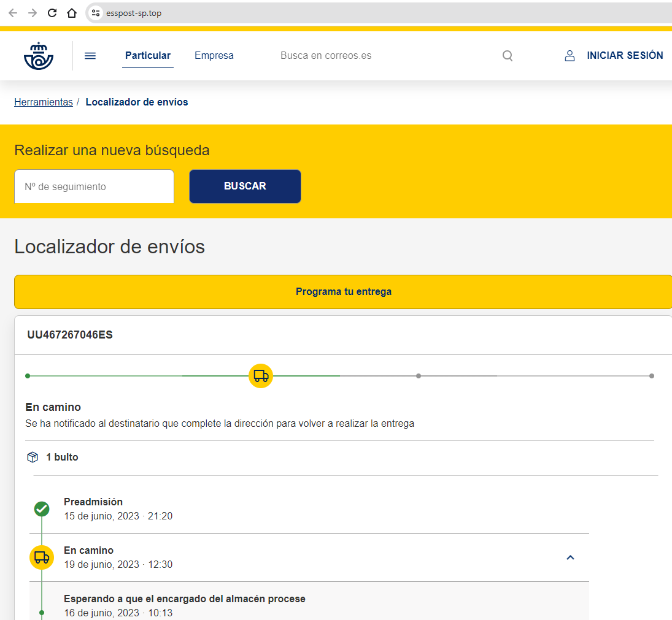Switch to the Empresa tab
Image resolution: width=672 pixels, height=620 pixels.
pos(214,56)
